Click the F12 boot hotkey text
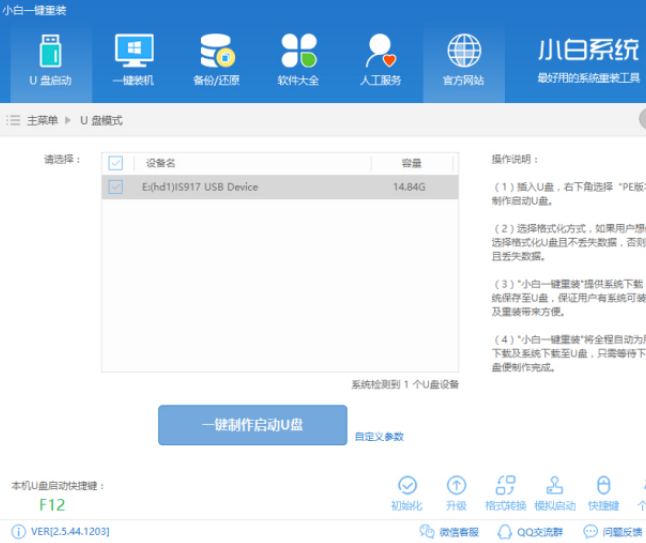The width and height of the screenshot is (646, 543). click(52, 505)
